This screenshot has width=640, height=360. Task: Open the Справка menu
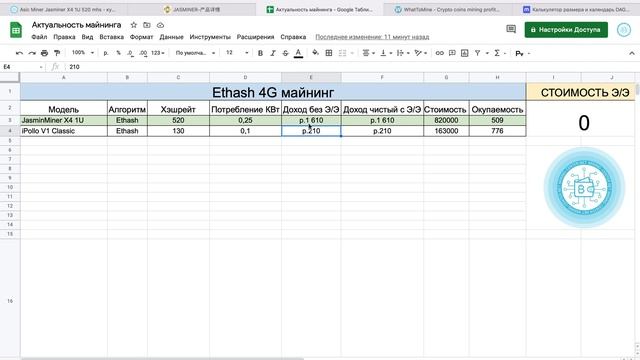point(293,37)
